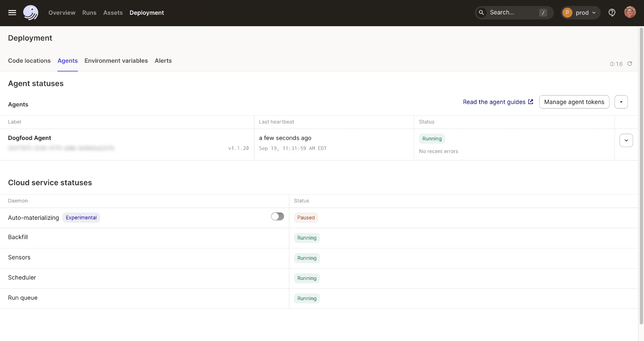Click the Running badge for Backfill daemon

click(307, 238)
